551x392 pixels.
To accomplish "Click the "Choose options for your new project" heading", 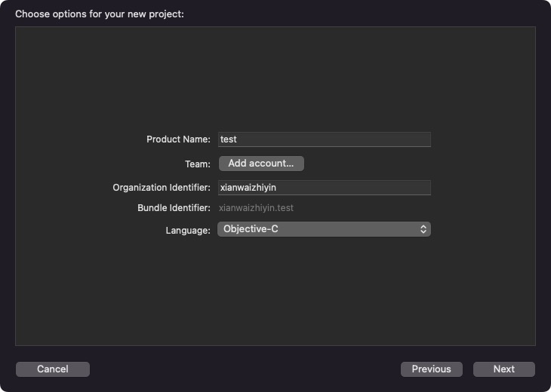I will coord(99,14).
